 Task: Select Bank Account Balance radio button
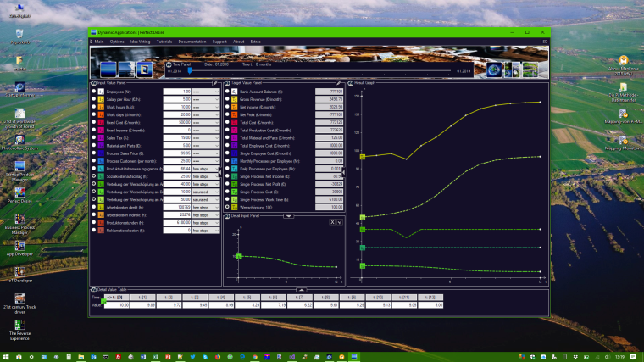(x=227, y=92)
